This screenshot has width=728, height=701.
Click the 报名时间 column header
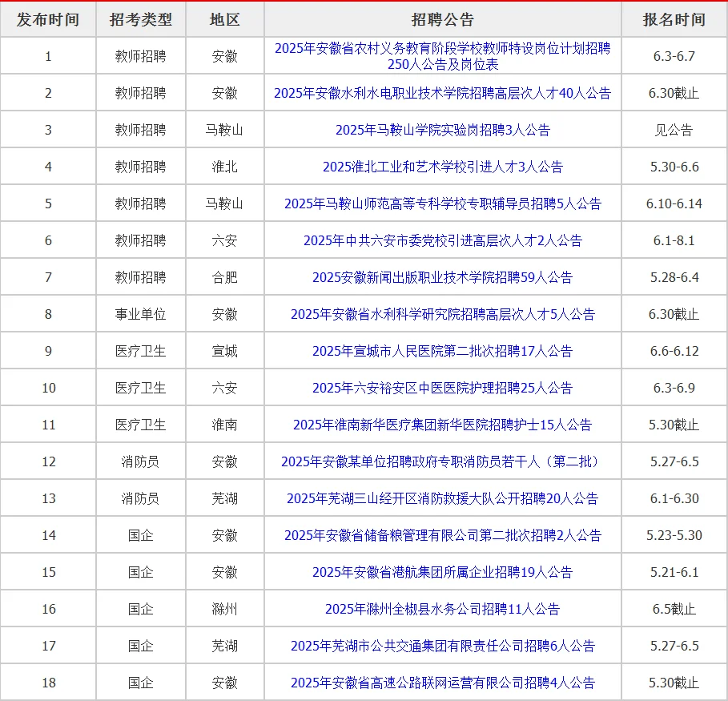(x=674, y=19)
